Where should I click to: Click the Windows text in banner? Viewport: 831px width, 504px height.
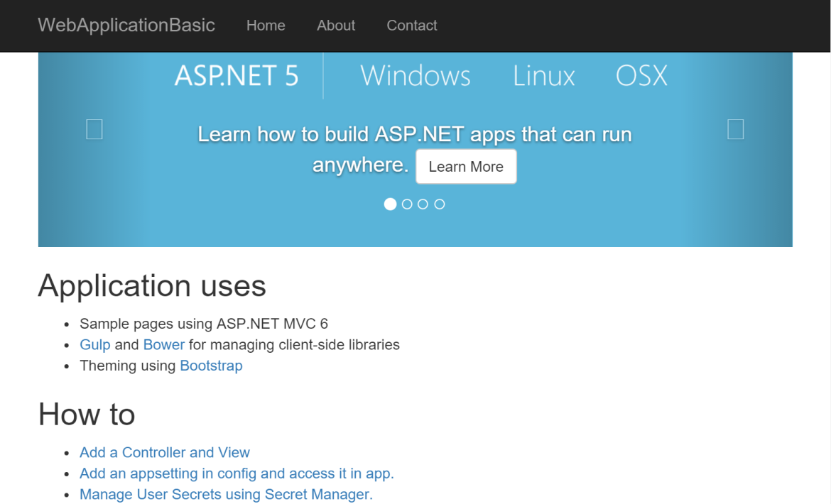[x=415, y=76]
